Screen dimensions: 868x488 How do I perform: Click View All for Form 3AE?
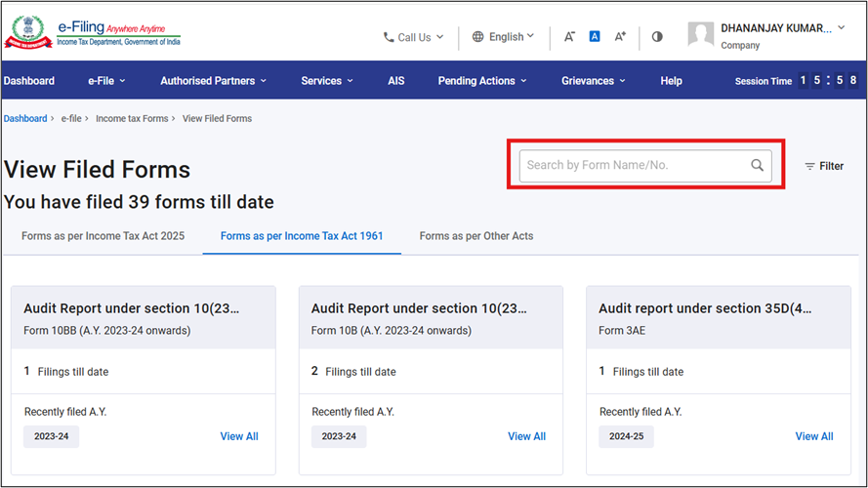tap(814, 436)
